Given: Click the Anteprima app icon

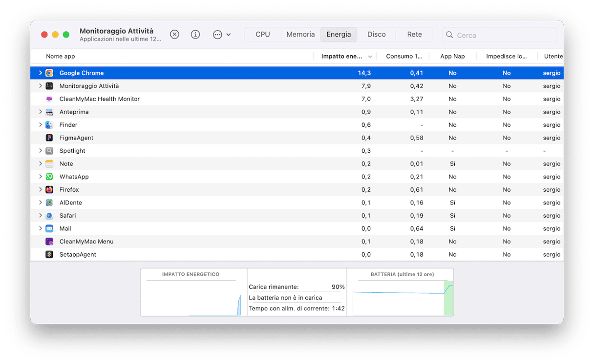Looking at the screenshot, I should click(x=49, y=112).
